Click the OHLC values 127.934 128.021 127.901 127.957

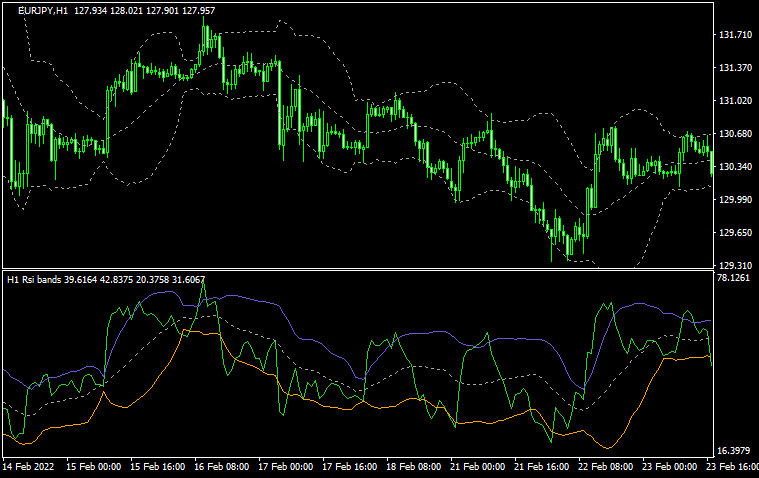pyautogui.click(x=144, y=11)
